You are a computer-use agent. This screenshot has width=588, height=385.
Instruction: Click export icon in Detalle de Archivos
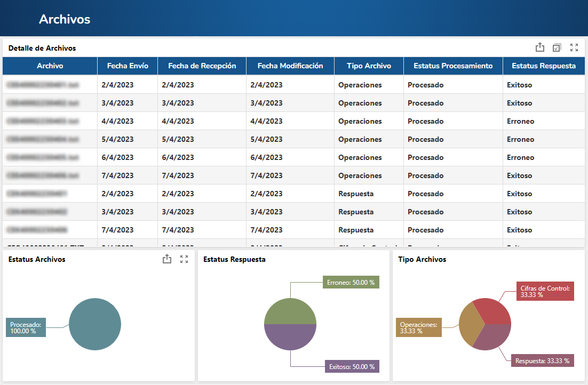539,47
